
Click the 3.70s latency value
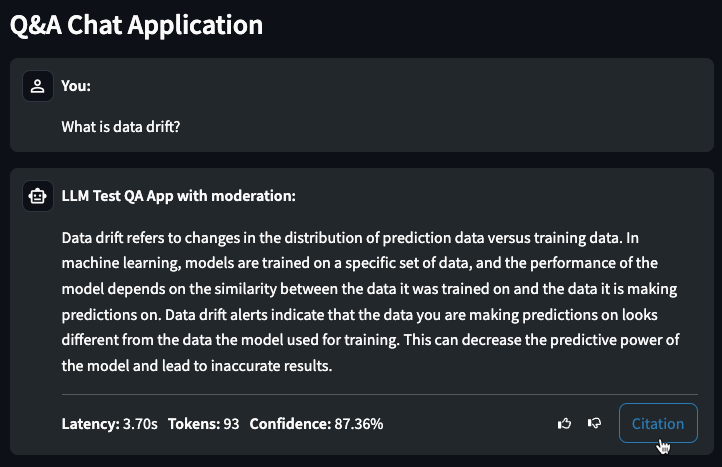tap(140, 424)
